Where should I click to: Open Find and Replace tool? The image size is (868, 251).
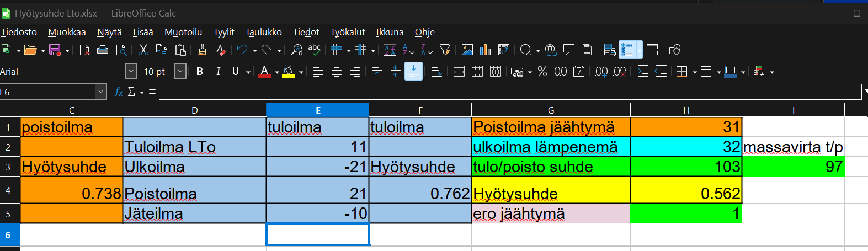click(x=297, y=50)
